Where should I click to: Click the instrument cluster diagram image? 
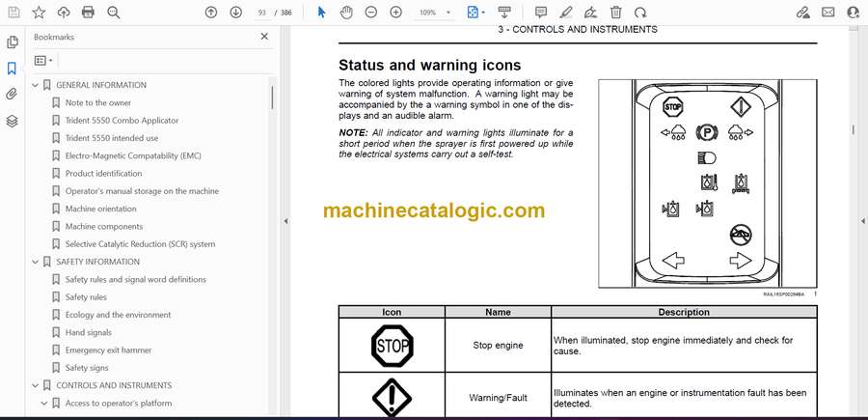pos(707,183)
